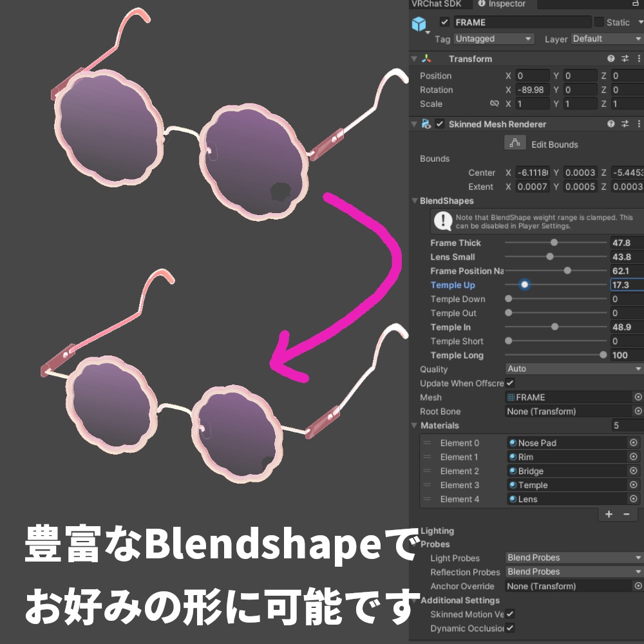644x644 pixels.
Task: Open the Tag dropdown showing Untagged
Action: pos(494,39)
